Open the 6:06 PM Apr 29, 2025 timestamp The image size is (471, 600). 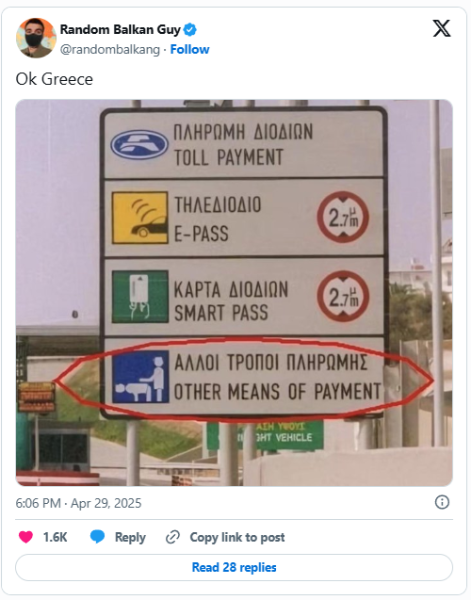click(78, 503)
